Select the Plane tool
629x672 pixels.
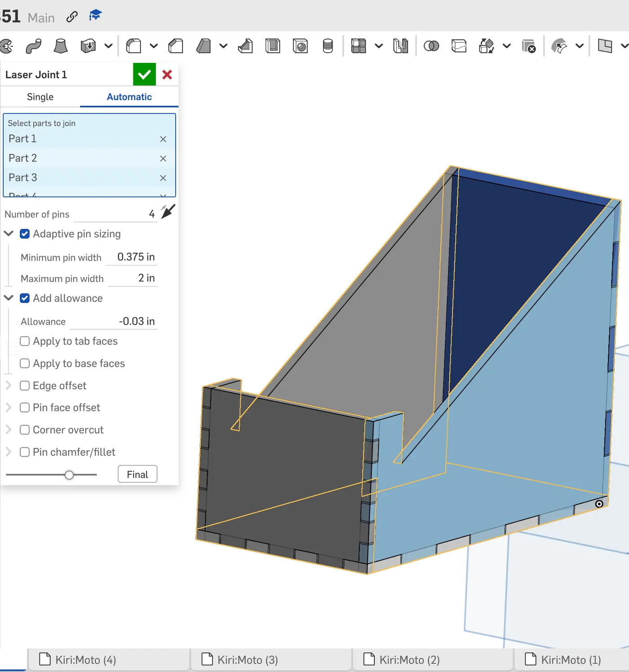pyautogui.click(x=605, y=46)
